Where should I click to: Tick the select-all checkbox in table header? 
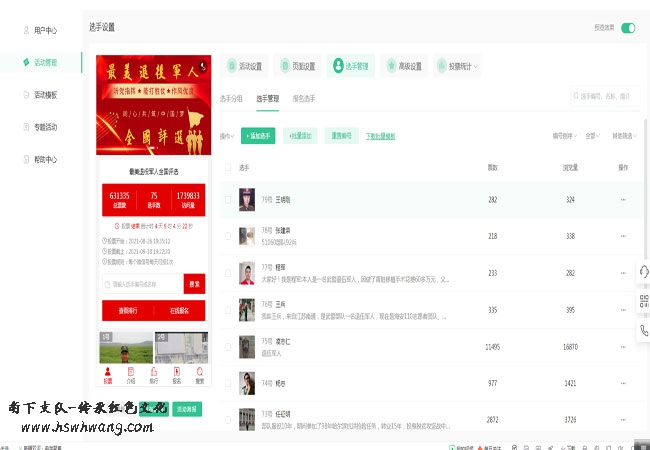[x=228, y=167]
